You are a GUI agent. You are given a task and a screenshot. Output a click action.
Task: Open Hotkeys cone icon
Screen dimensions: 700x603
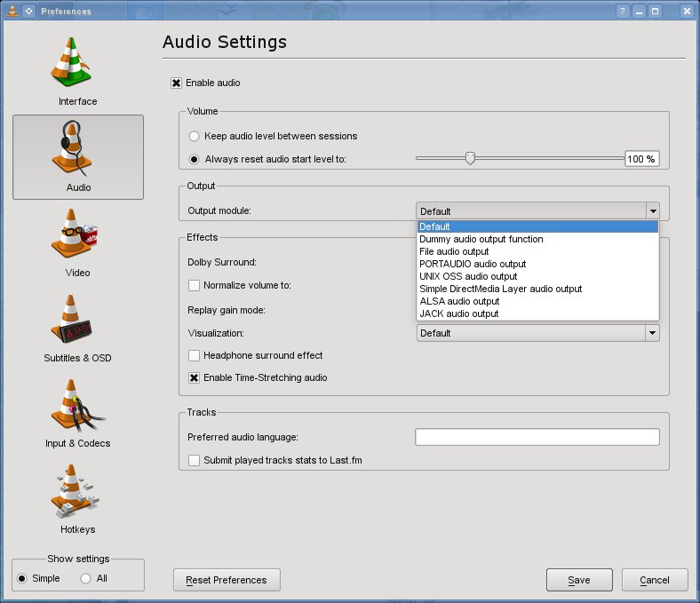[x=74, y=491]
